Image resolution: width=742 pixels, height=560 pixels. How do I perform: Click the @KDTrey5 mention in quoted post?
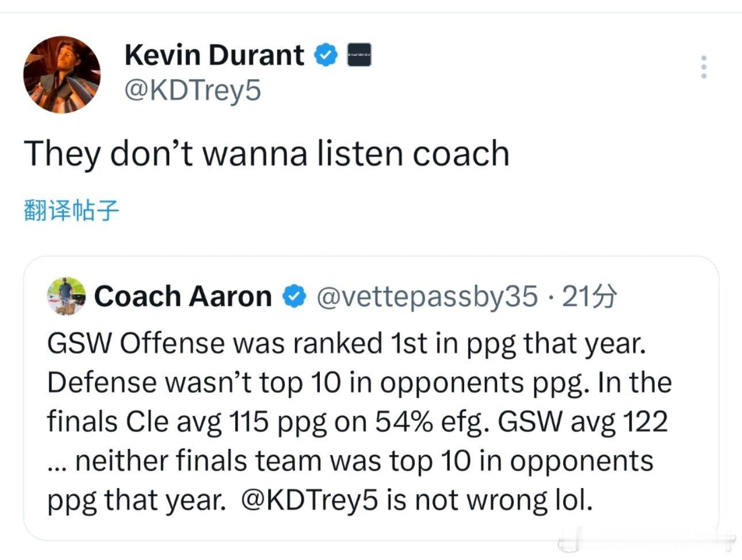pos(310,500)
